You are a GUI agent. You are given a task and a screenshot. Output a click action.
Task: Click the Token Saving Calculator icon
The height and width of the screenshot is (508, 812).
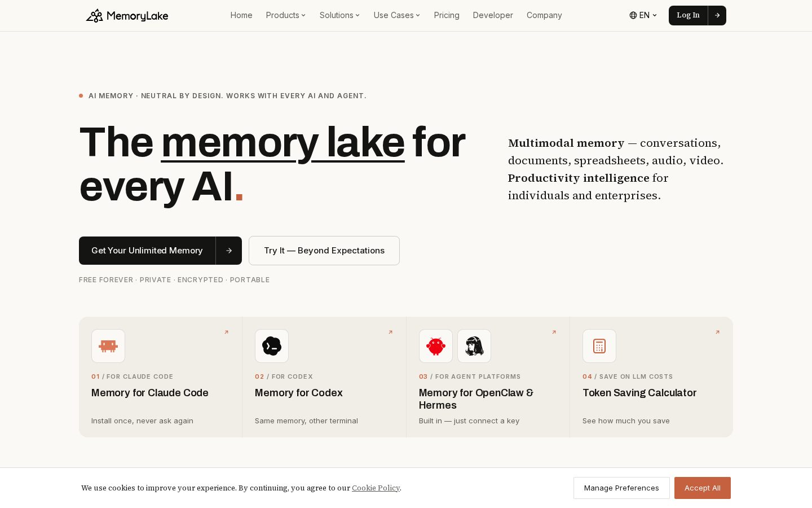[599, 346]
